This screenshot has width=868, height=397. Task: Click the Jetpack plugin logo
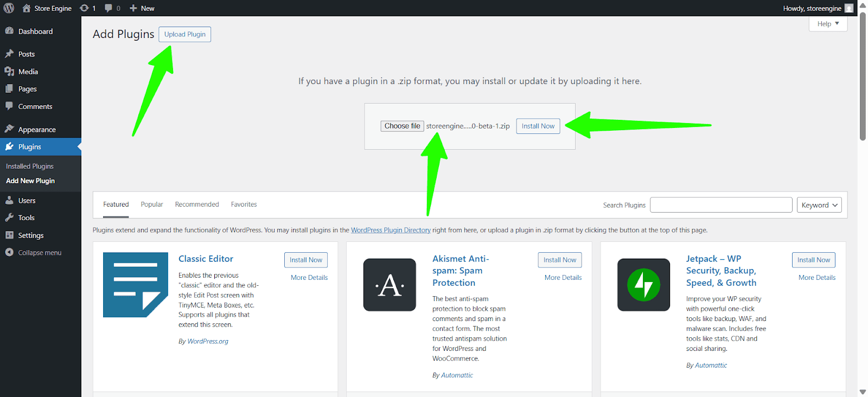(x=643, y=285)
